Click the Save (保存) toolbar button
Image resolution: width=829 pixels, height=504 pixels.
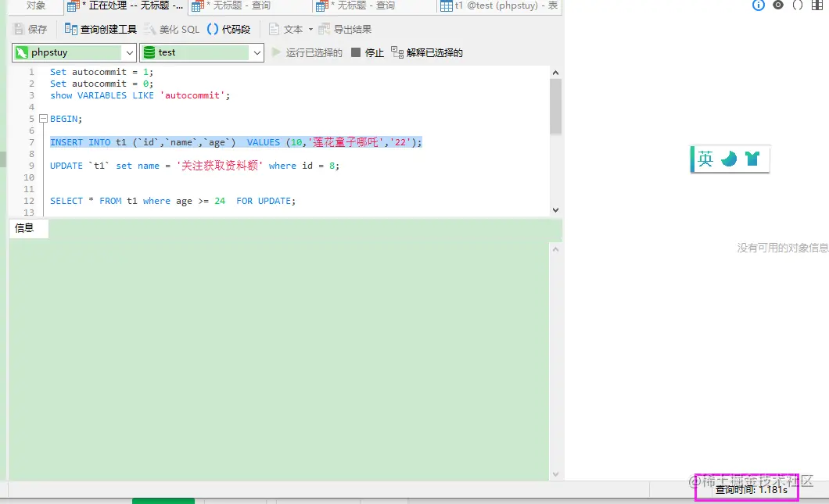31,29
